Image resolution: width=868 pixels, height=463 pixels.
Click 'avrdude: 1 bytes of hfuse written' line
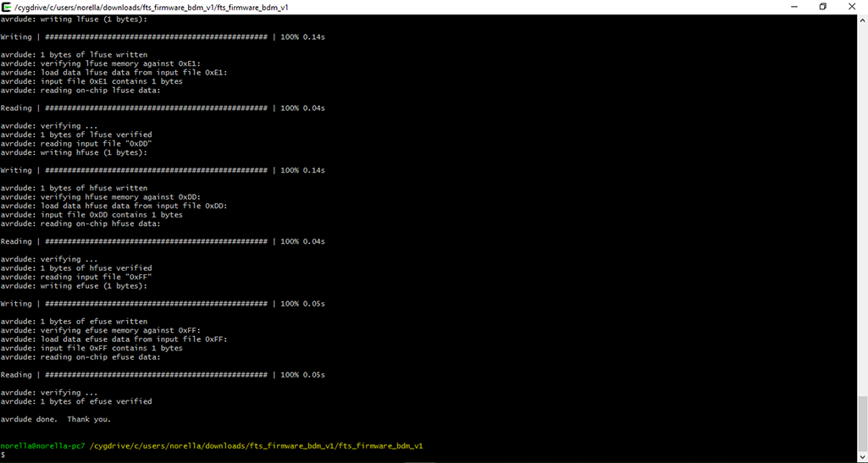(74, 188)
